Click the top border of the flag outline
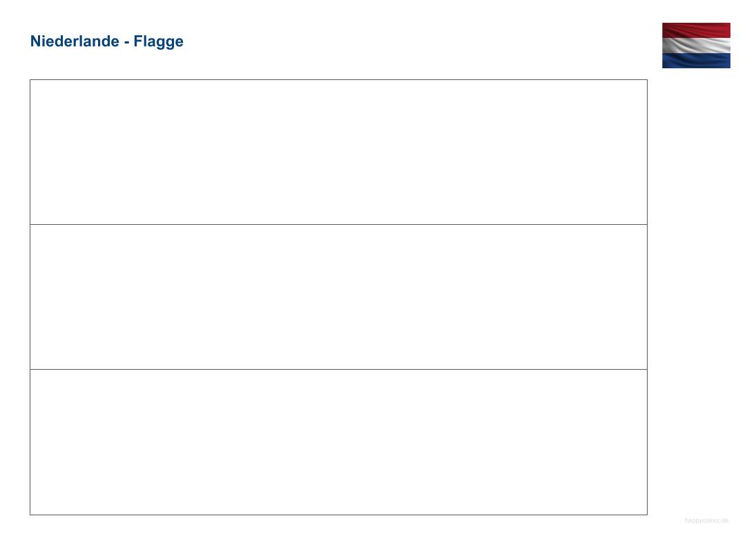 tap(338, 79)
